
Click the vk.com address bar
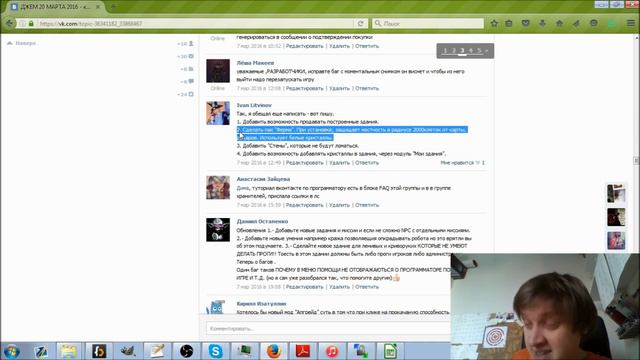[x=196, y=23]
